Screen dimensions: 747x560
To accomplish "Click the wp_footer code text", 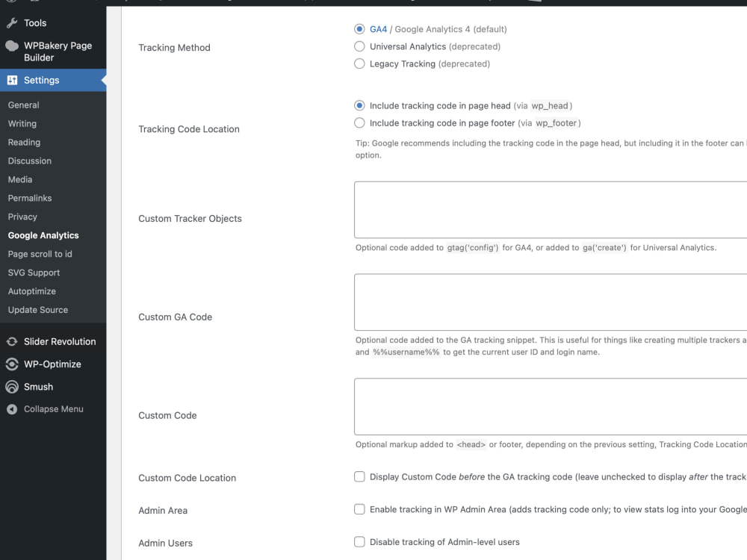I will coord(556,123).
